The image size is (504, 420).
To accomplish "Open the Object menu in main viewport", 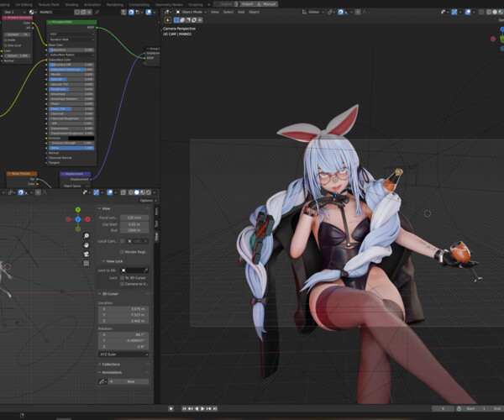I will tap(254, 13).
